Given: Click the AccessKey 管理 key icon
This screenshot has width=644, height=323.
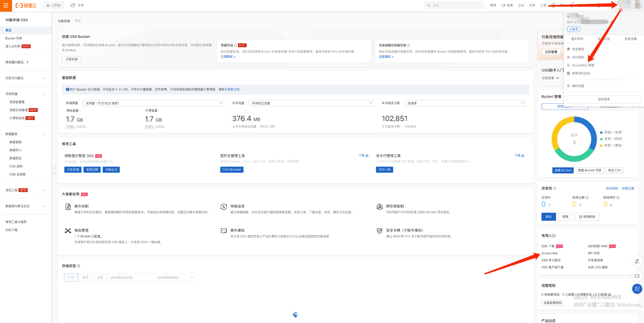Looking at the screenshot, I should pos(569,65).
